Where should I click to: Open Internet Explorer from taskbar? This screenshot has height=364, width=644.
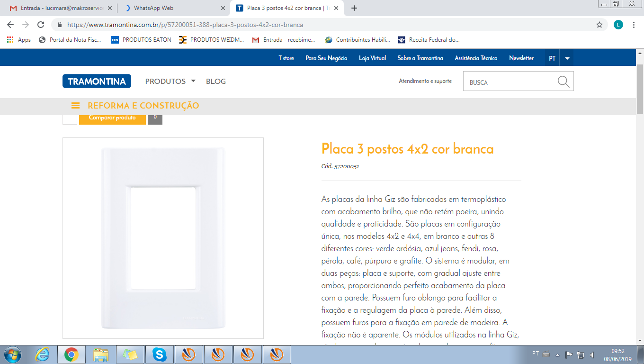(43, 354)
